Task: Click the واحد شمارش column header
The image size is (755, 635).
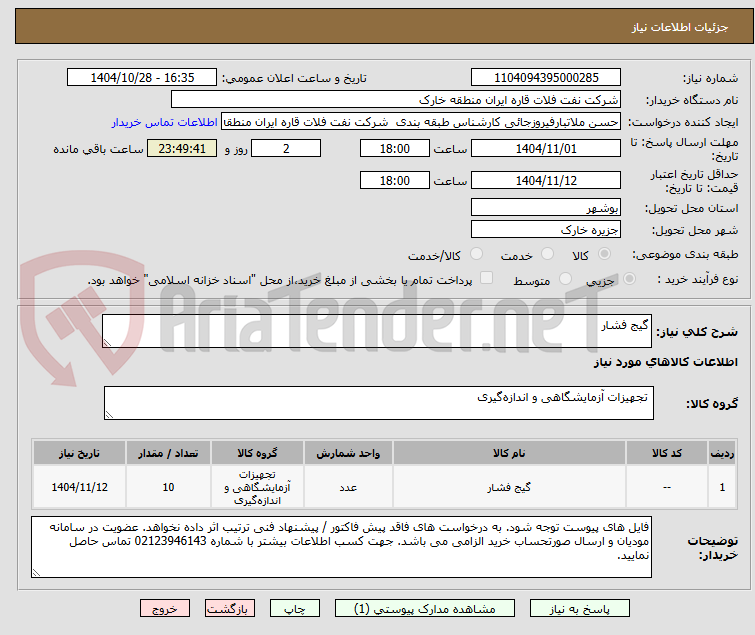Action: tap(348, 453)
